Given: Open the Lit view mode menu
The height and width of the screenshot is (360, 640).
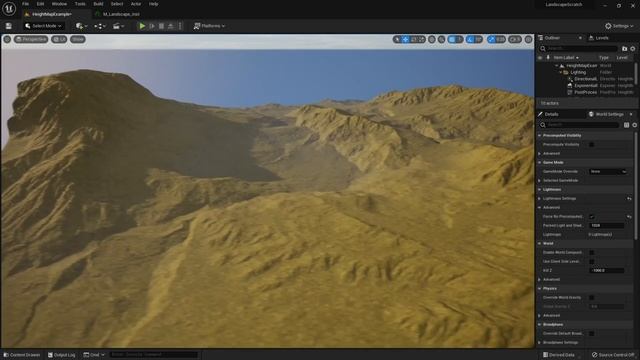Looking at the screenshot, I should coord(59,39).
